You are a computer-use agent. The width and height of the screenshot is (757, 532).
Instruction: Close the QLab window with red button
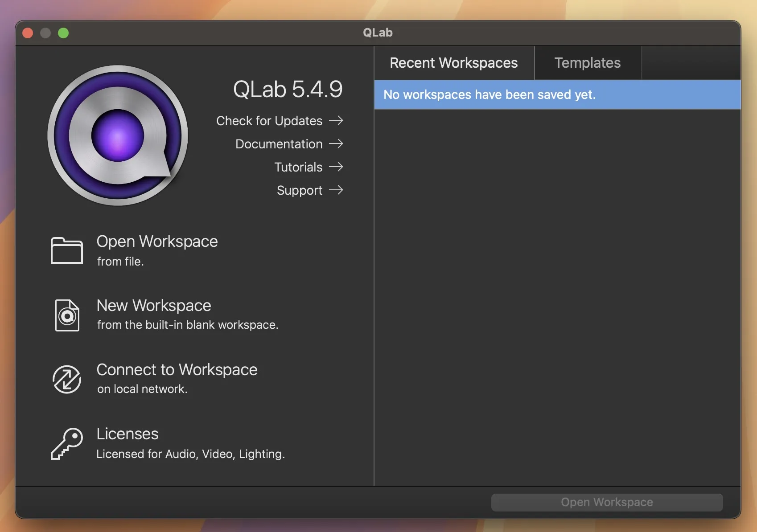pyautogui.click(x=28, y=33)
